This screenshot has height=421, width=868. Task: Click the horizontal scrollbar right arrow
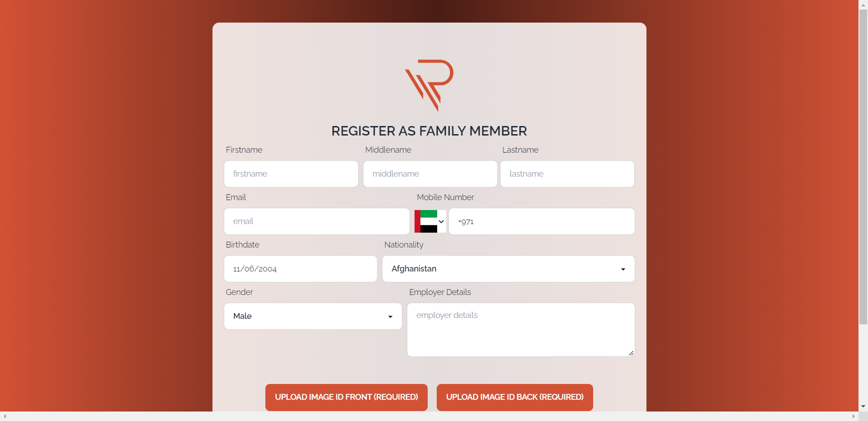point(854,416)
